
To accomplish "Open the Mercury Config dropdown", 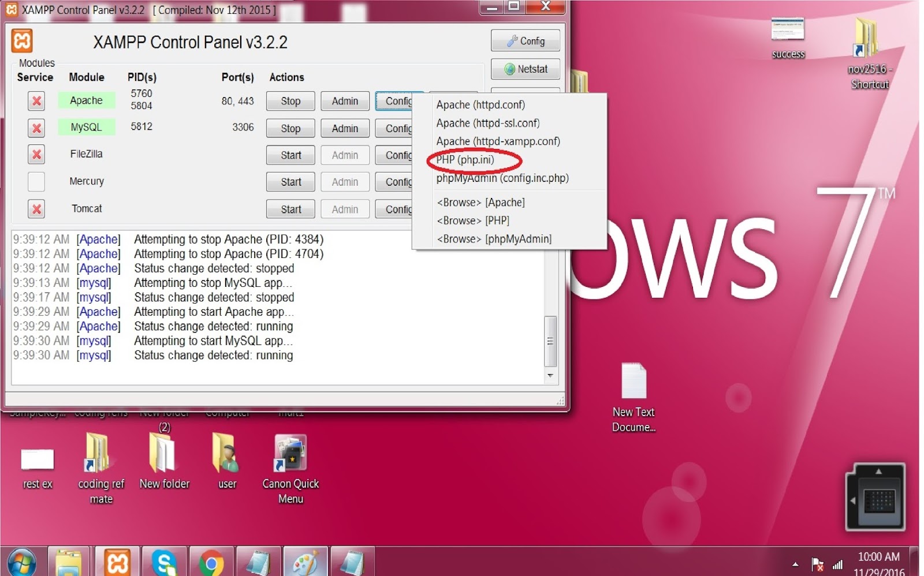I will tap(394, 182).
